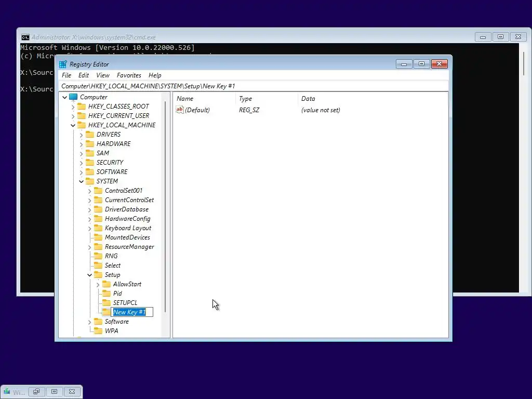Click the HKEY_CLASSES_ROOT folder icon
532x399 pixels.
[x=82, y=106]
